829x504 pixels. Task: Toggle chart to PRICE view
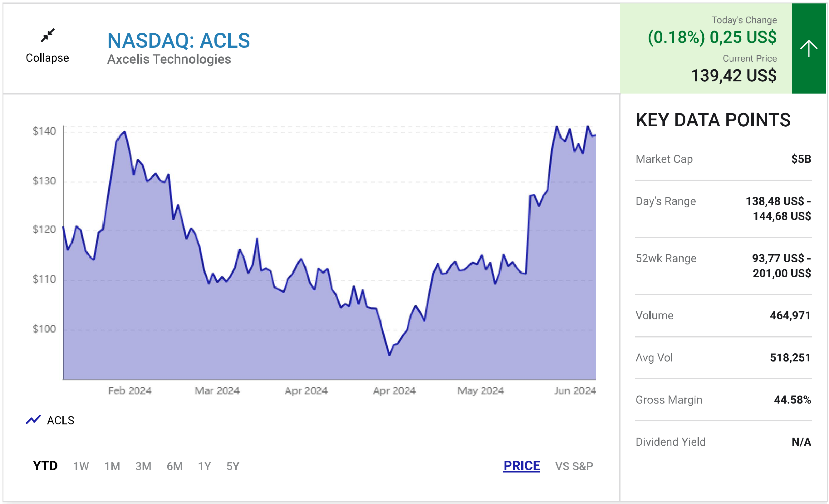pos(522,466)
